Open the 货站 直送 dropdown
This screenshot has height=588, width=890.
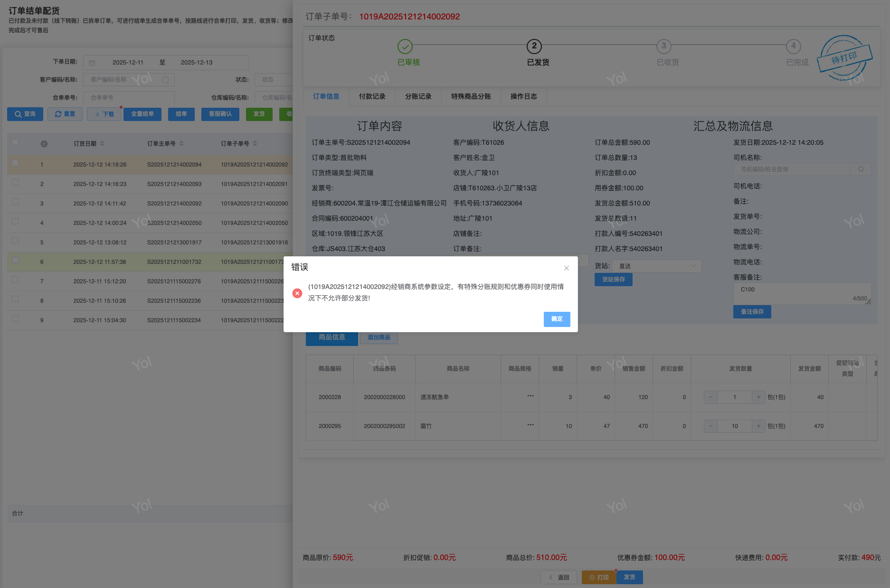[656, 266]
